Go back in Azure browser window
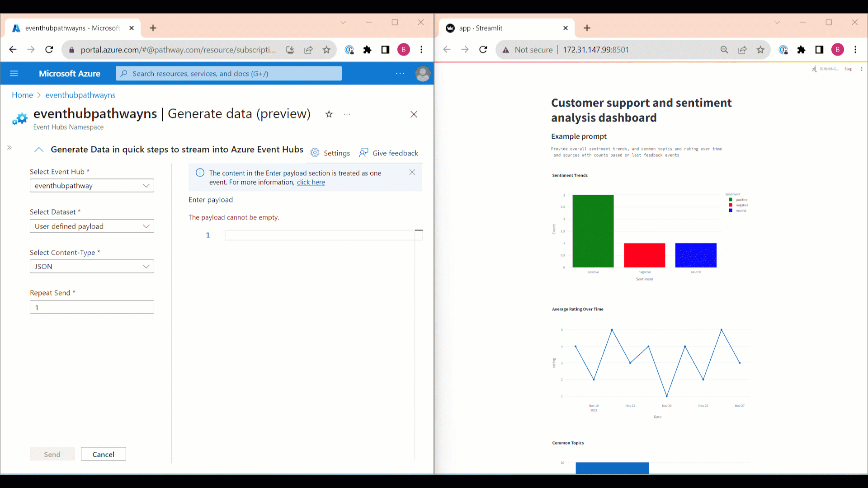Screen dimensions: 868x488 point(13,50)
